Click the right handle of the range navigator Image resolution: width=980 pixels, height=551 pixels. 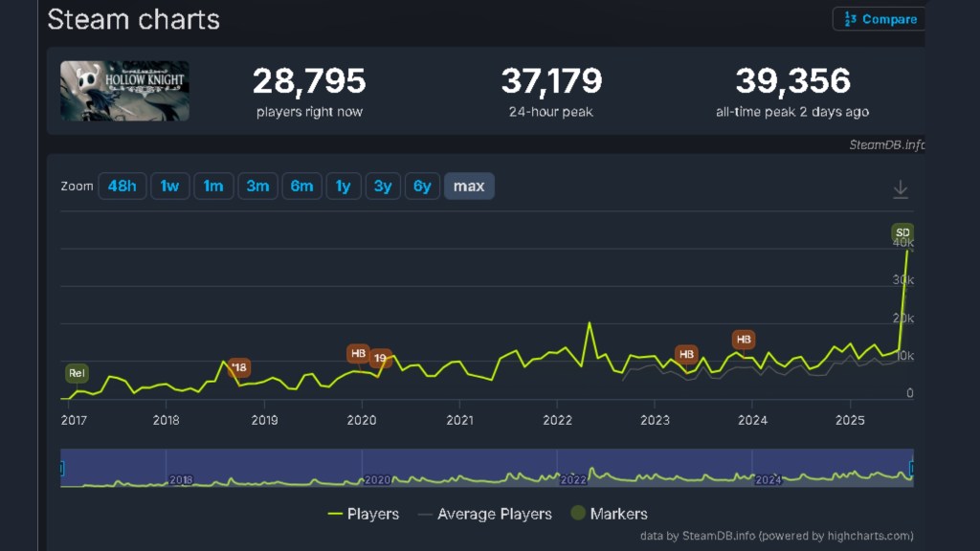point(912,469)
